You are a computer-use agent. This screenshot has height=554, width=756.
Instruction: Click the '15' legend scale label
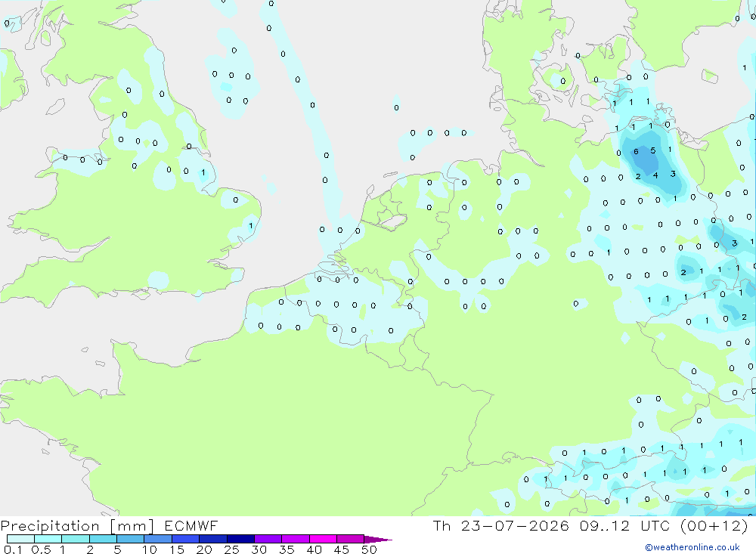pyautogui.click(x=177, y=549)
